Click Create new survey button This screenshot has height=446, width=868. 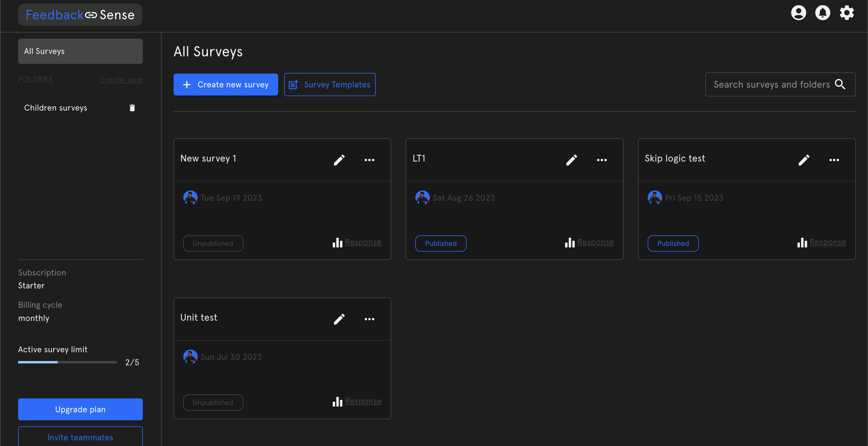pyautogui.click(x=225, y=85)
